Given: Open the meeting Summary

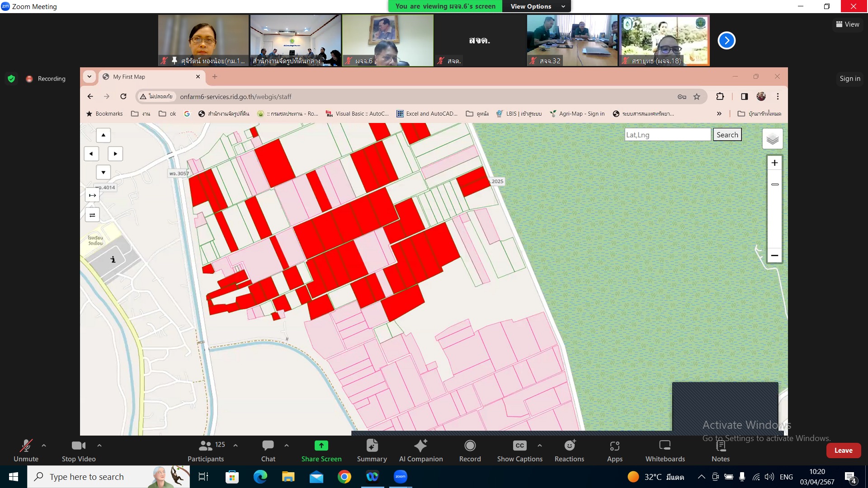Looking at the screenshot, I should (372, 450).
